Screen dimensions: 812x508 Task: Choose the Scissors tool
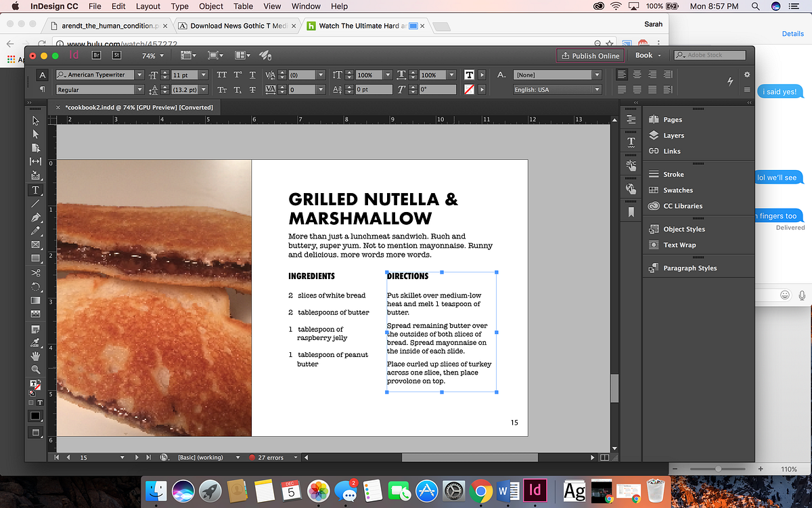coord(35,272)
